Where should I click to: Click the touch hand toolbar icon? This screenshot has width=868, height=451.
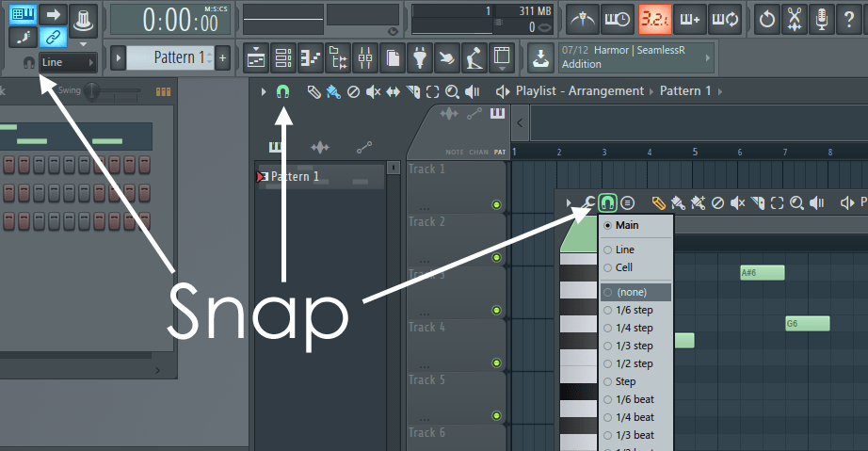[x=447, y=57]
